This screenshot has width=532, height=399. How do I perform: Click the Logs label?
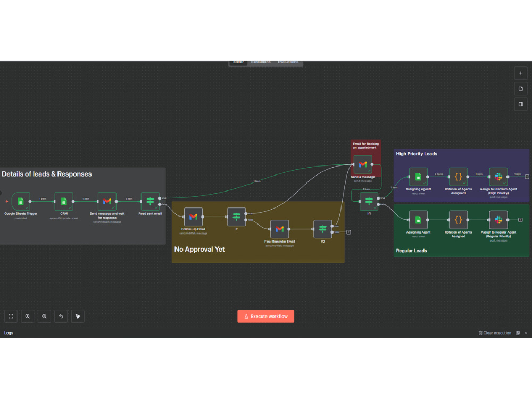point(9,333)
